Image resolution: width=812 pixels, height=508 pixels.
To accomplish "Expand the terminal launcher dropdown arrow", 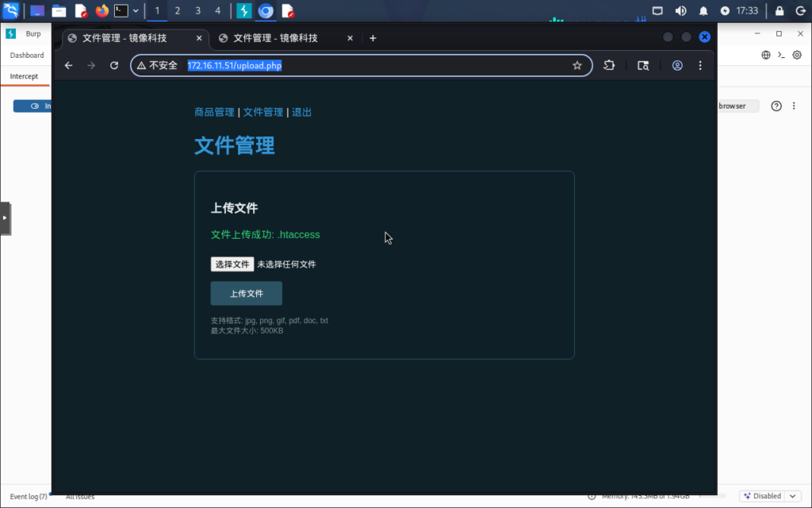I will [x=136, y=11].
